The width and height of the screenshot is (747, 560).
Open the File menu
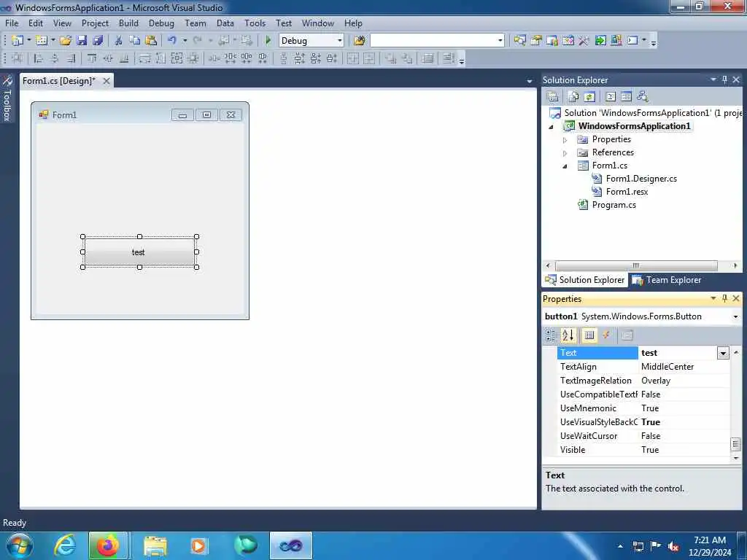pyautogui.click(x=12, y=23)
